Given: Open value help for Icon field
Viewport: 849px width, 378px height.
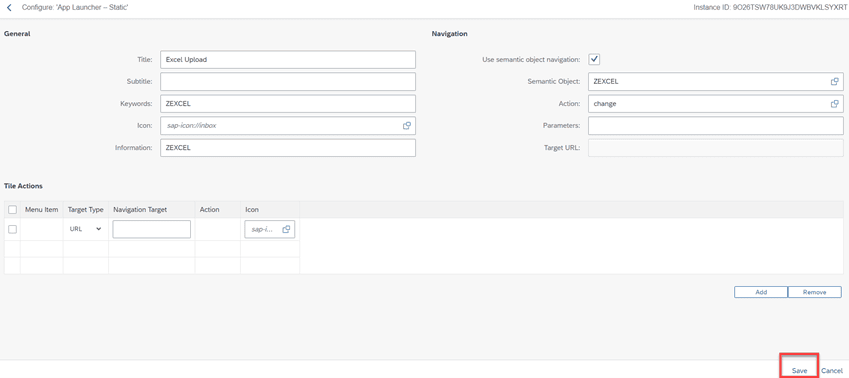Looking at the screenshot, I should tap(407, 126).
